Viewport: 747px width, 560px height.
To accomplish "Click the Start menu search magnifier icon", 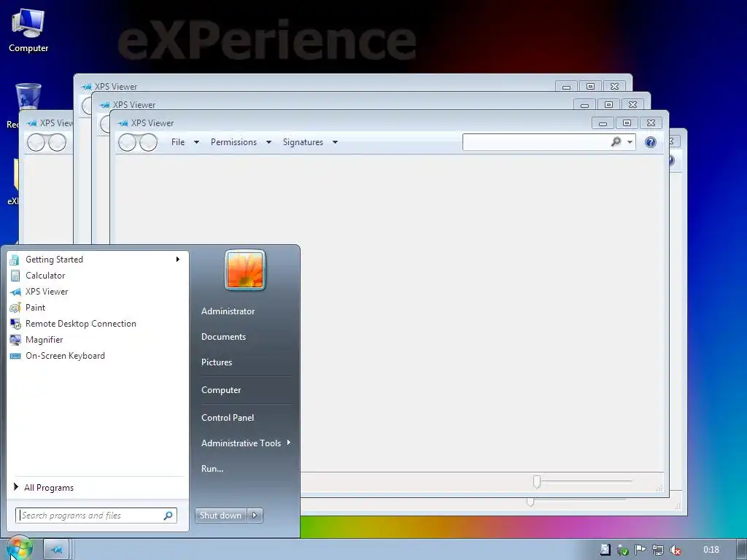I will coord(168,516).
